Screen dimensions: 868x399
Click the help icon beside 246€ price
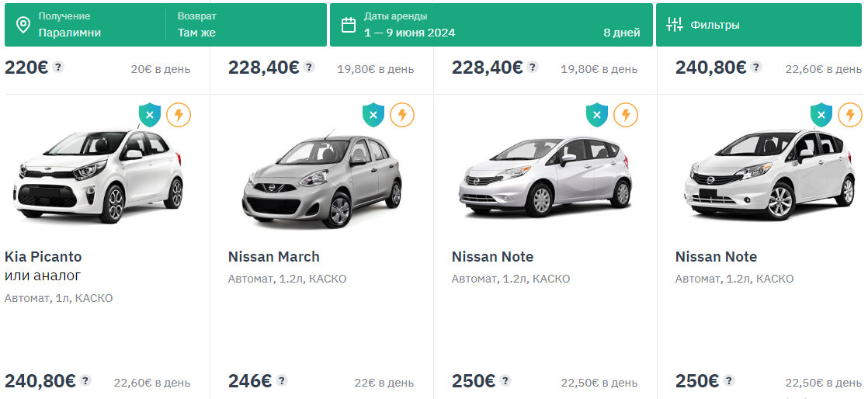pyautogui.click(x=282, y=381)
